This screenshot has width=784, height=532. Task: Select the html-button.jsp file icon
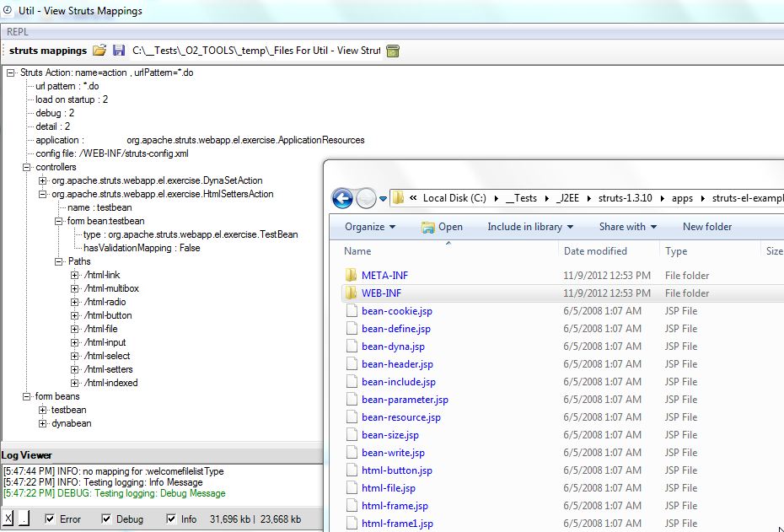pyautogui.click(x=352, y=470)
